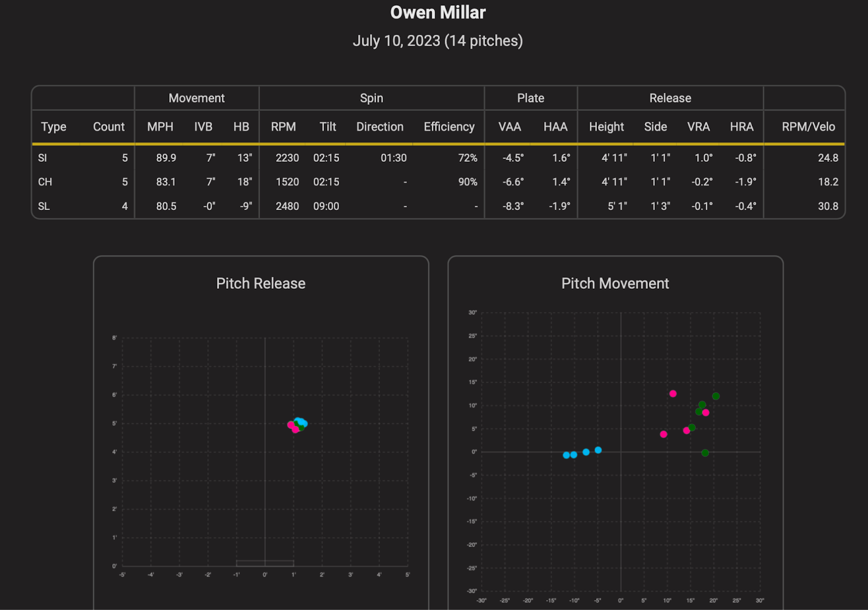Click the SI VAA value -4.5°

(513, 158)
